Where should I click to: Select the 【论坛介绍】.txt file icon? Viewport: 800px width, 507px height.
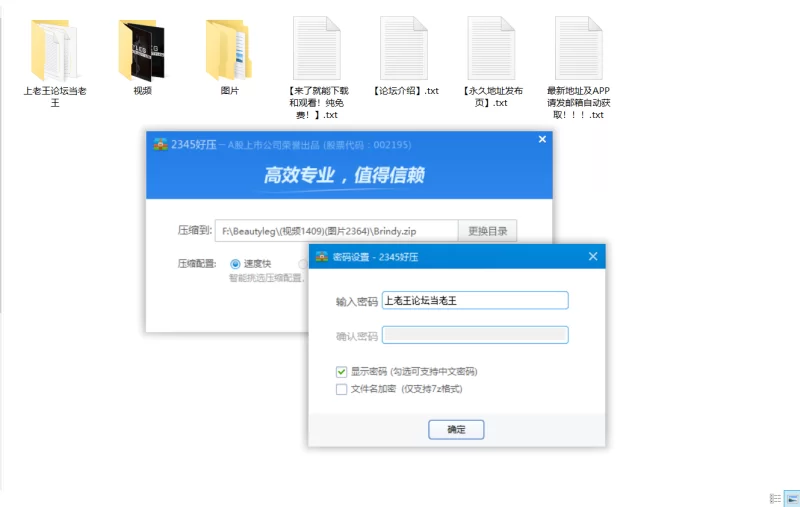point(404,48)
